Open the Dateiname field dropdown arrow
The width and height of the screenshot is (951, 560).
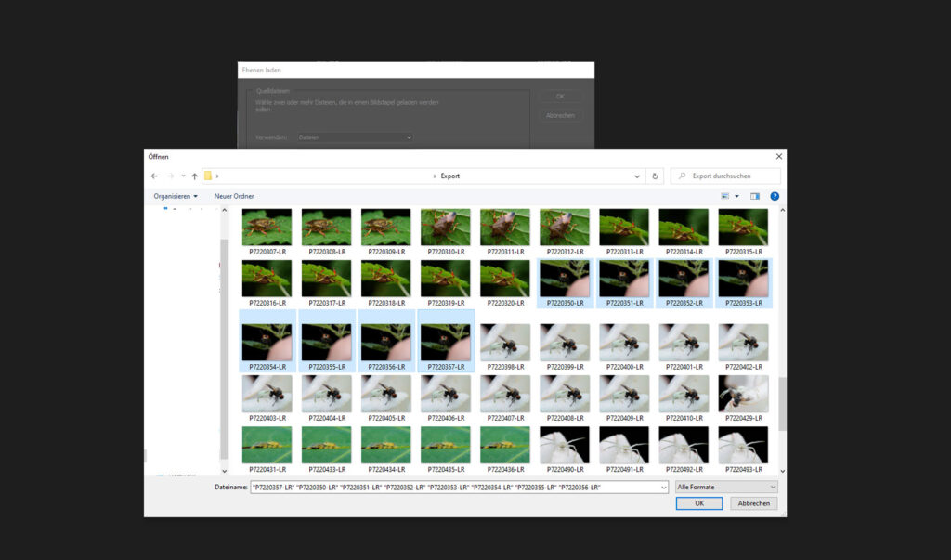(x=663, y=487)
